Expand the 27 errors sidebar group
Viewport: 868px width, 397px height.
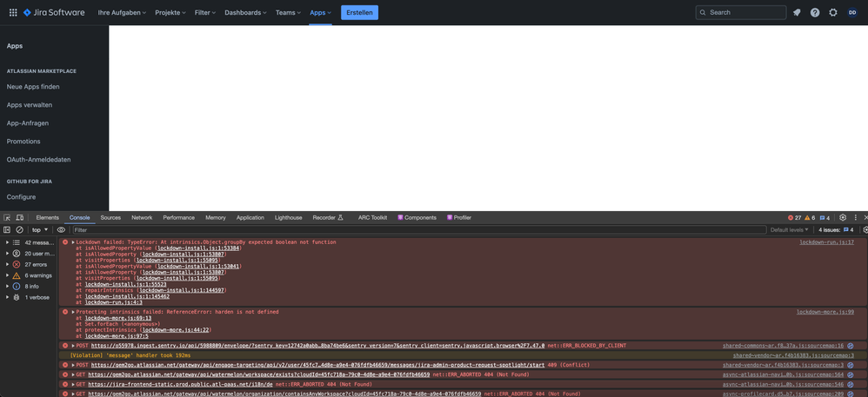(x=7, y=264)
